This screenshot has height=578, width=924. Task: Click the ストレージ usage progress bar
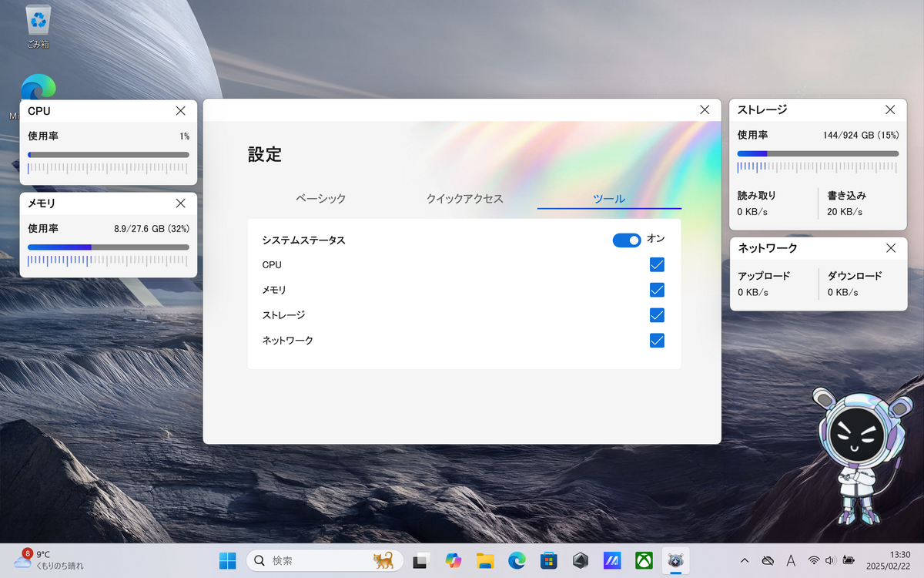tap(818, 153)
